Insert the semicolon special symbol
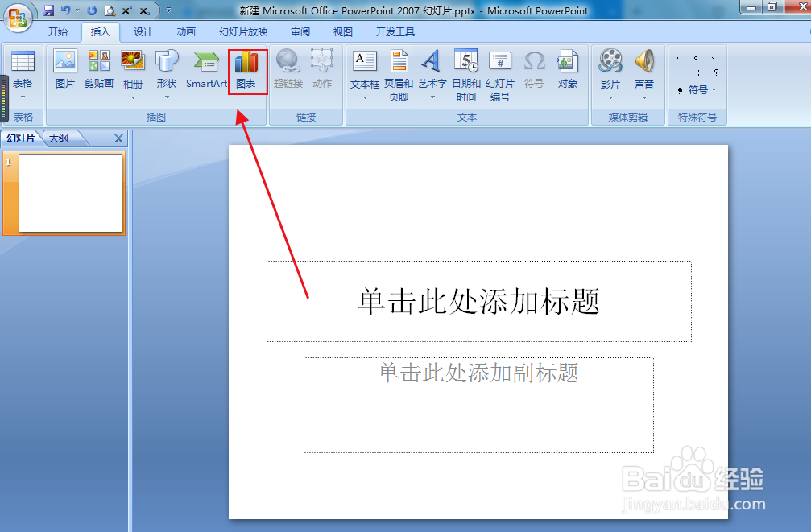Screen dimensions: 811x532 pyautogui.click(x=681, y=72)
